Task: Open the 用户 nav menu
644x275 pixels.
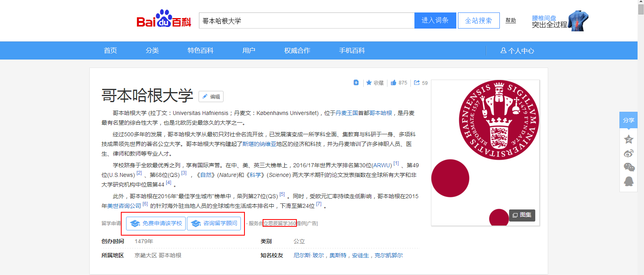Action: click(x=249, y=51)
